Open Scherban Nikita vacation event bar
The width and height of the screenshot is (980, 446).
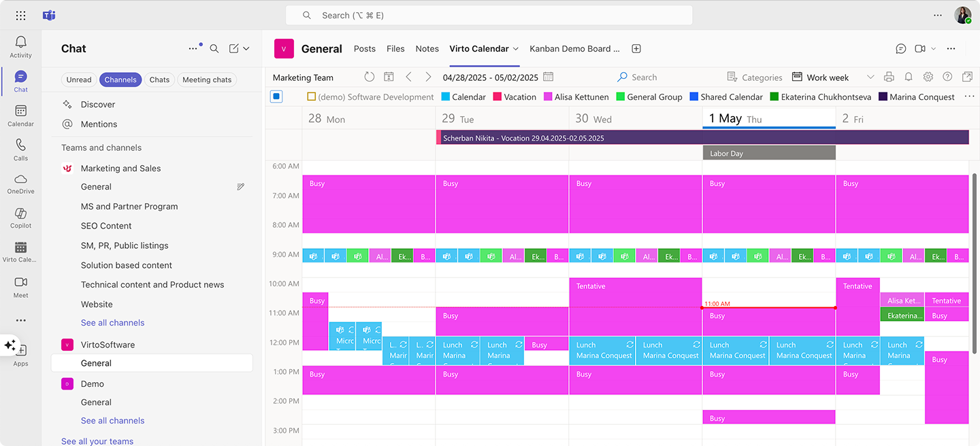click(x=702, y=138)
